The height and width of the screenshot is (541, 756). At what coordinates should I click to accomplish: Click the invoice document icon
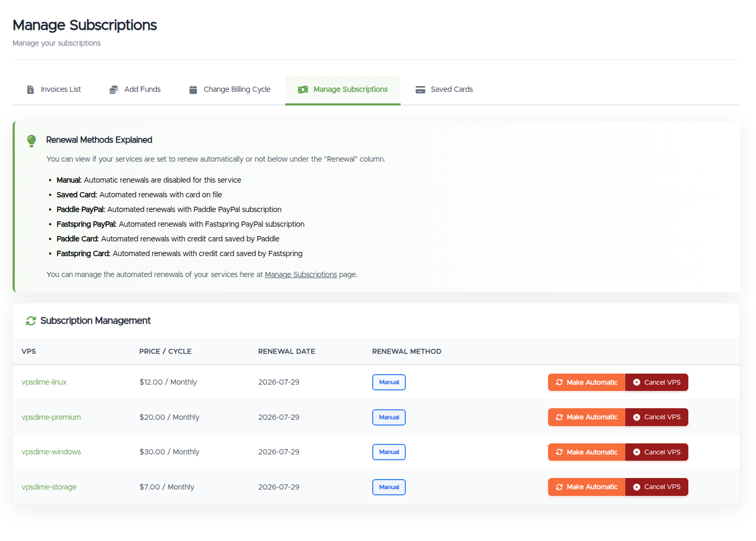coord(30,90)
